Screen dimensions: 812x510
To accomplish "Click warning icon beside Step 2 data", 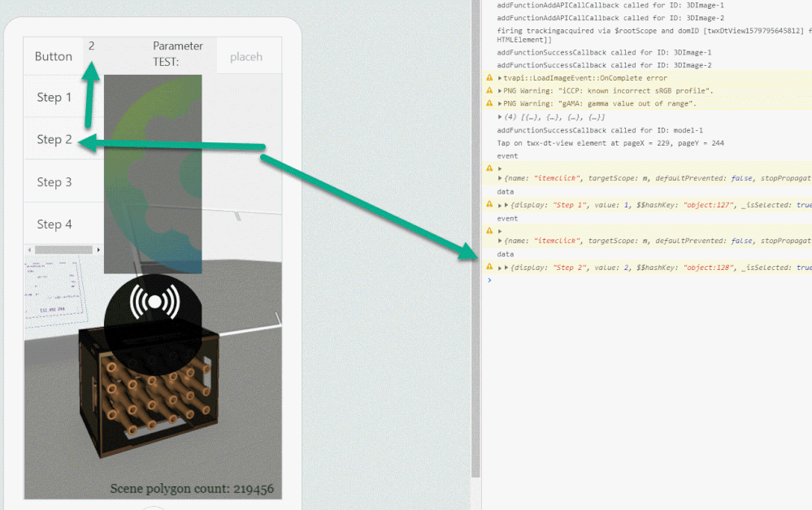I will (x=489, y=268).
